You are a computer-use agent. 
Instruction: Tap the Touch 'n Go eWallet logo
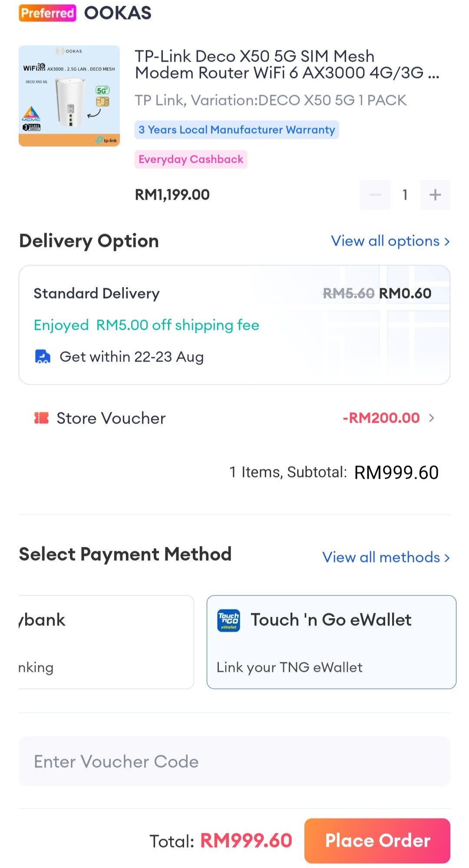click(x=228, y=620)
